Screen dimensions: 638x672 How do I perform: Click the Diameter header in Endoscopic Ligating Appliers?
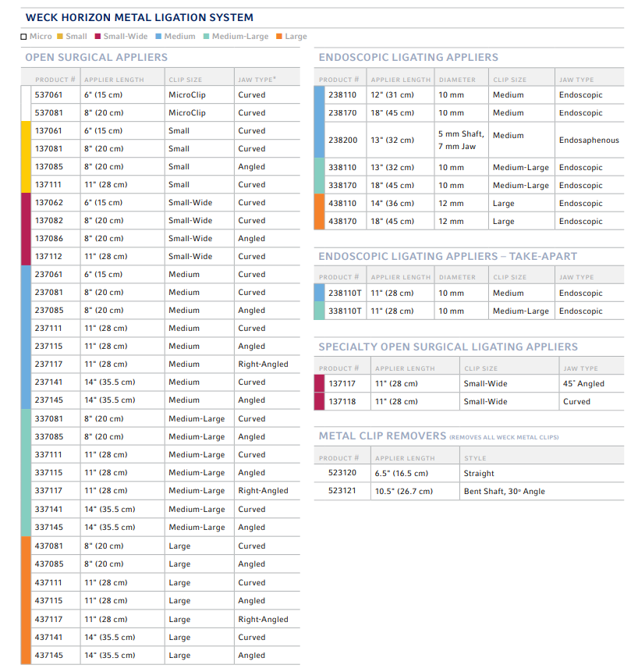click(x=457, y=80)
